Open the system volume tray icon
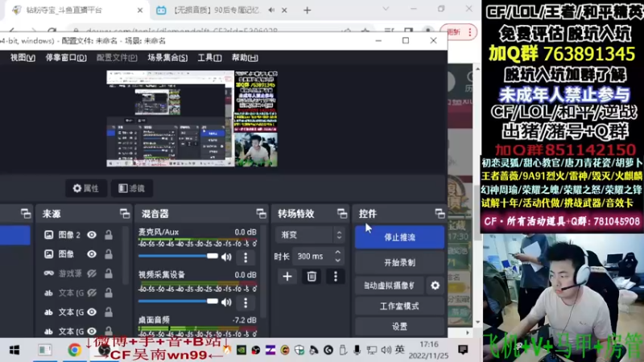The image size is (644, 362). (x=386, y=350)
